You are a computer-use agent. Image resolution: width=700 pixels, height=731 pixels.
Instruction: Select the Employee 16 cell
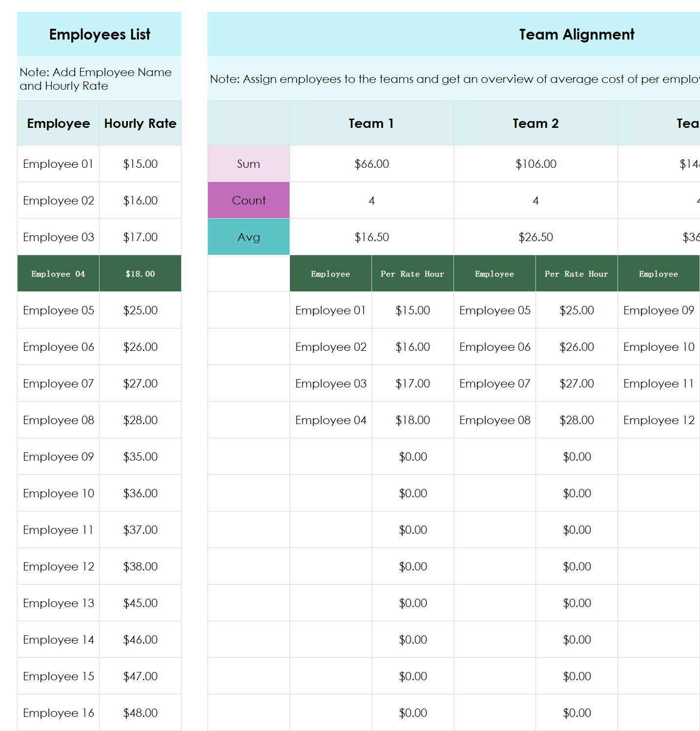[59, 712]
